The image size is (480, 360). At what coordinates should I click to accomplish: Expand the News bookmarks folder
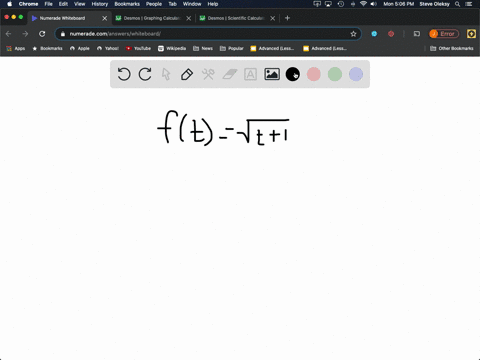203,48
